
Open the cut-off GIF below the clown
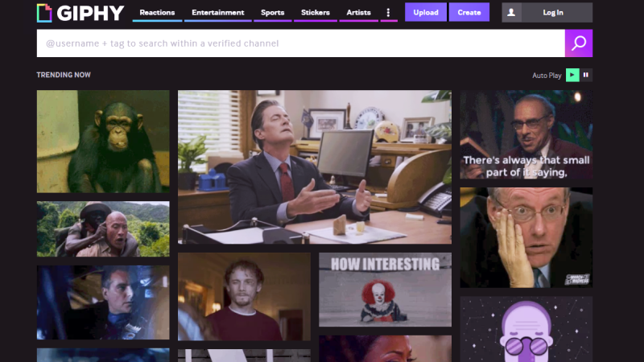pyautogui.click(x=386, y=349)
